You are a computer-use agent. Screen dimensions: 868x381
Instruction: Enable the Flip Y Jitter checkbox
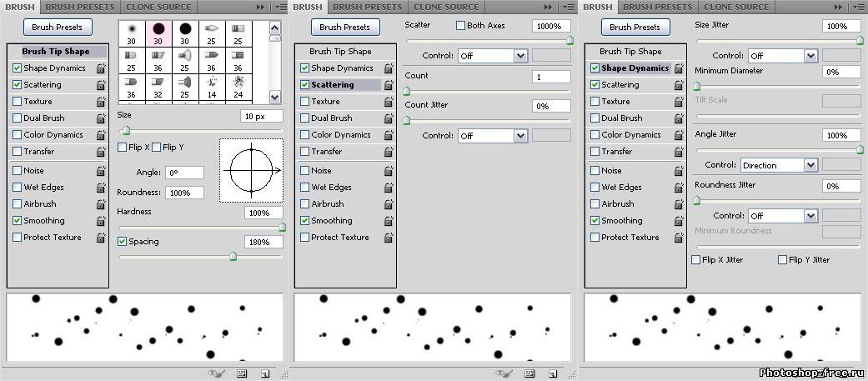[x=782, y=260]
